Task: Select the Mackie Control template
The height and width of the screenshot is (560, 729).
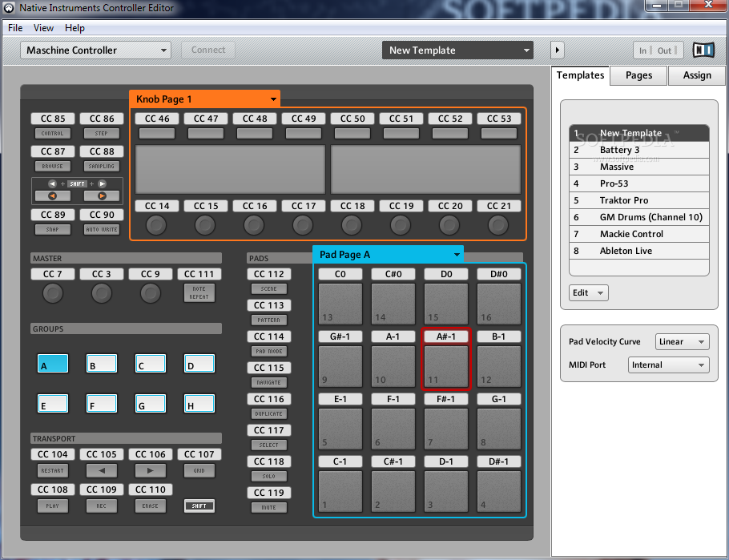Action: tap(638, 234)
